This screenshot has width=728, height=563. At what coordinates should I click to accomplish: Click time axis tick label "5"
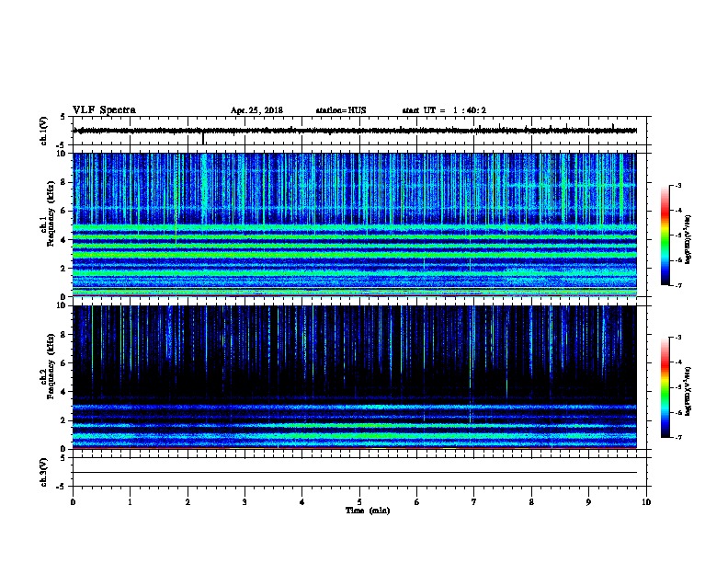pyautogui.click(x=359, y=502)
